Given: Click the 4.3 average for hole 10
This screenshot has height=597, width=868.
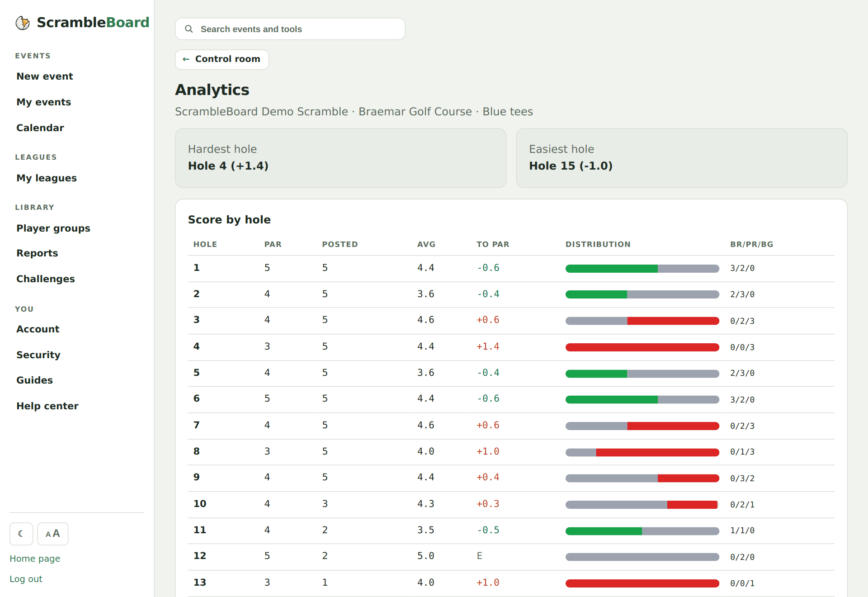Looking at the screenshot, I should (x=426, y=504).
